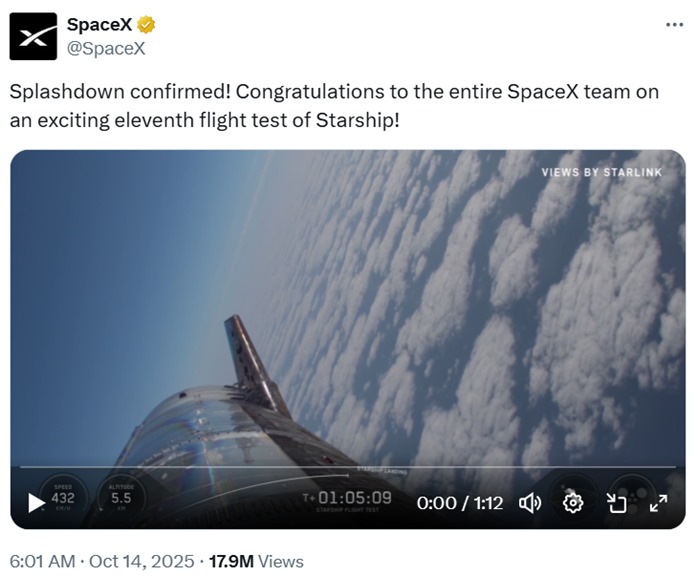Open the 6:01 AM tweet timestamp
The height and width of the screenshot is (576, 698).
point(42,562)
